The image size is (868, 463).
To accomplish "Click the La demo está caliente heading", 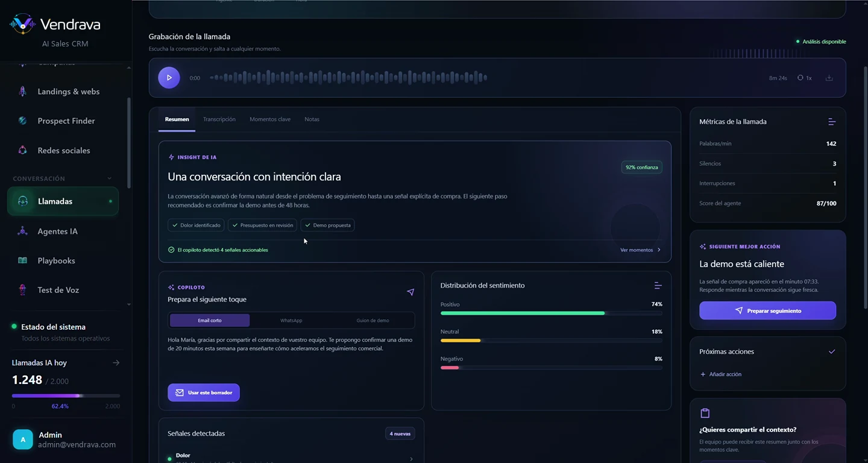I will 741,264.
